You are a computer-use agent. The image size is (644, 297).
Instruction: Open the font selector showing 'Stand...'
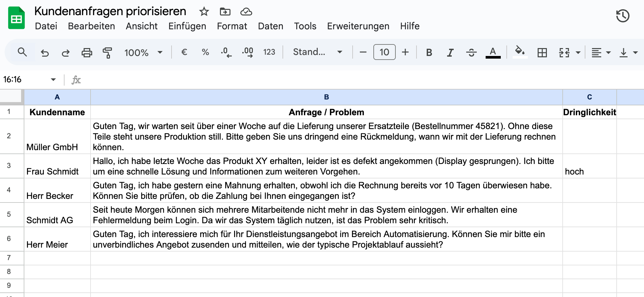(x=316, y=52)
